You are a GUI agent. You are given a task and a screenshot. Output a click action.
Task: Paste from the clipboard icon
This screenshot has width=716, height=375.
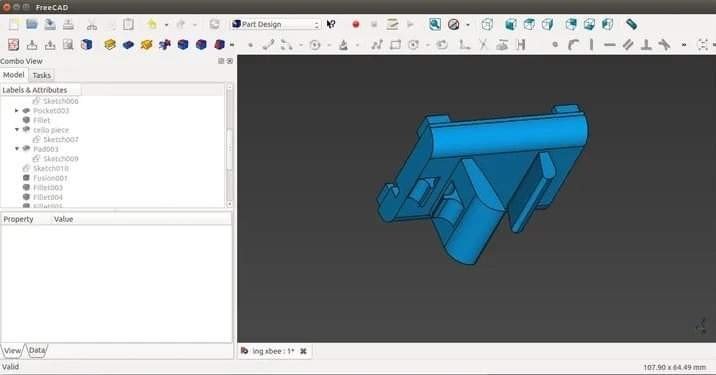tap(129, 24)
